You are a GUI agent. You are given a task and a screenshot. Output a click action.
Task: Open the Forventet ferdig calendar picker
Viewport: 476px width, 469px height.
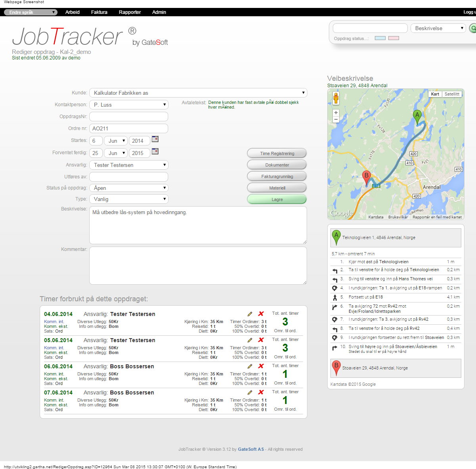pyautogui.click(x=155, y=151)
